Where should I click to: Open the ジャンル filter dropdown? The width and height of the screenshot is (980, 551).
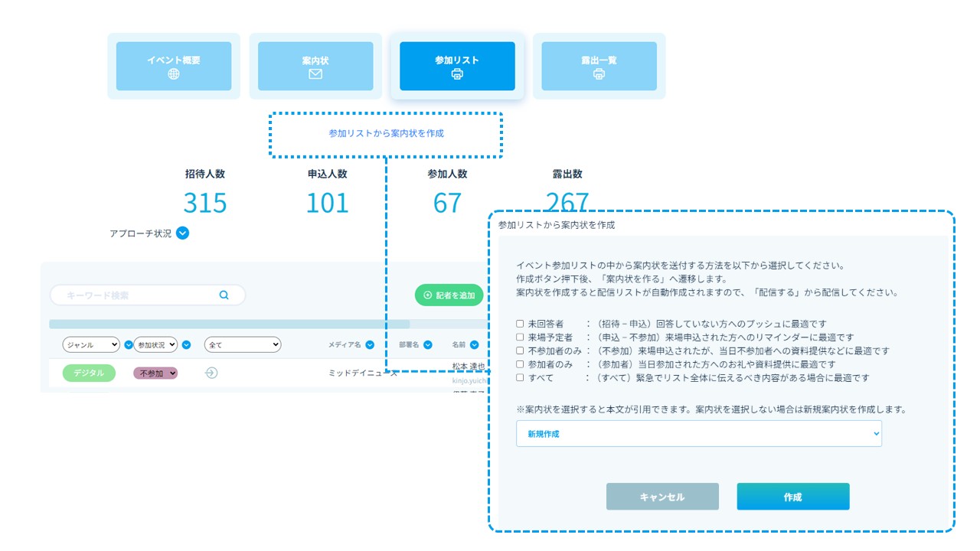click(x=91, y=345)
